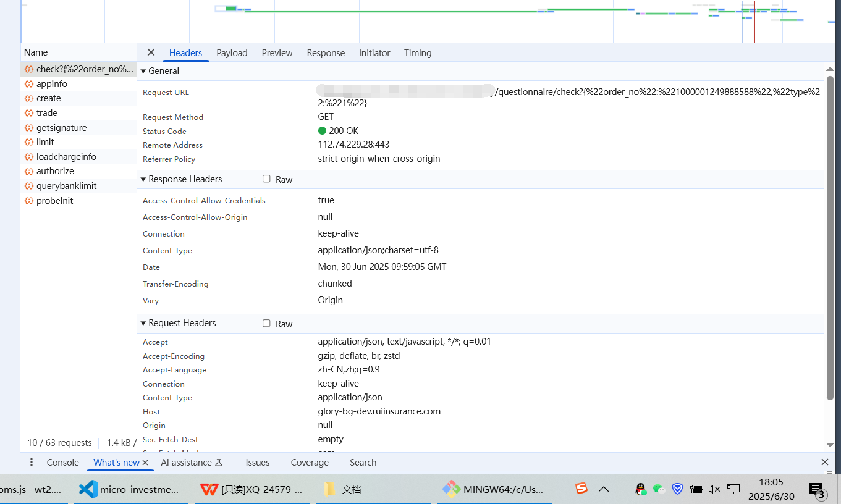Select the check? request in list
Image resolution: width=841 pixels, height=504 pixels.
[78, 69]
